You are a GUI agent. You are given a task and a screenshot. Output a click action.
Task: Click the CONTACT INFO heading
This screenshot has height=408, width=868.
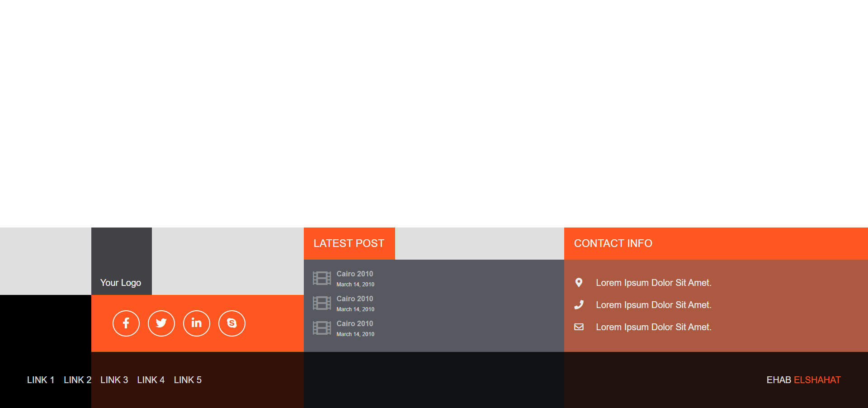pos(613,243)
